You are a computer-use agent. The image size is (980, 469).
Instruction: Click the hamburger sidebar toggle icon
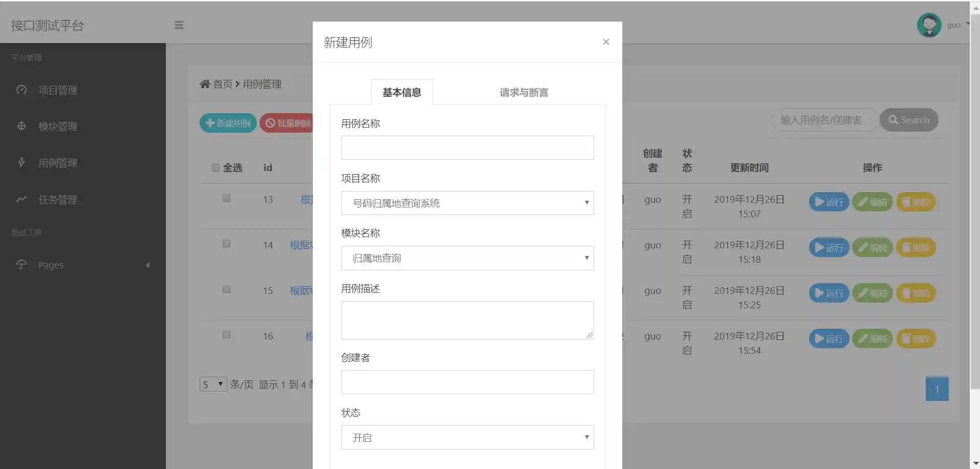point(179,25)
